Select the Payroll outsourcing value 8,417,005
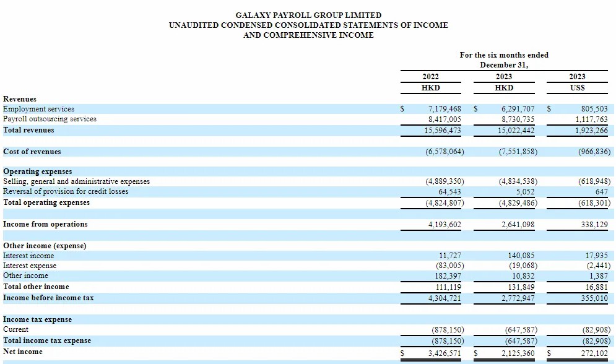The image size is (616, 364). click(x=445, y=119)
